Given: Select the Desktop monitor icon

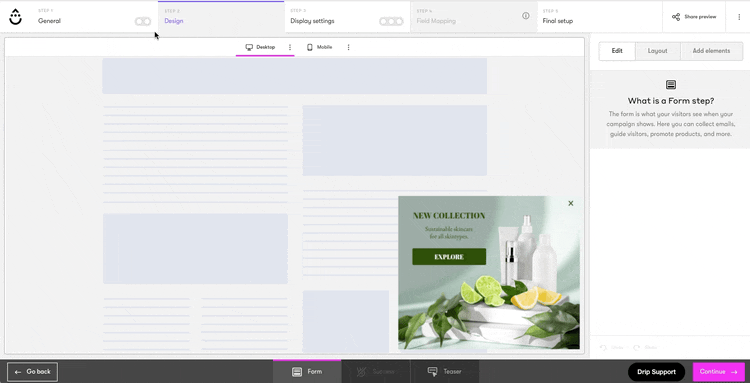Looking at the screenshot, I should click(249, 47).
